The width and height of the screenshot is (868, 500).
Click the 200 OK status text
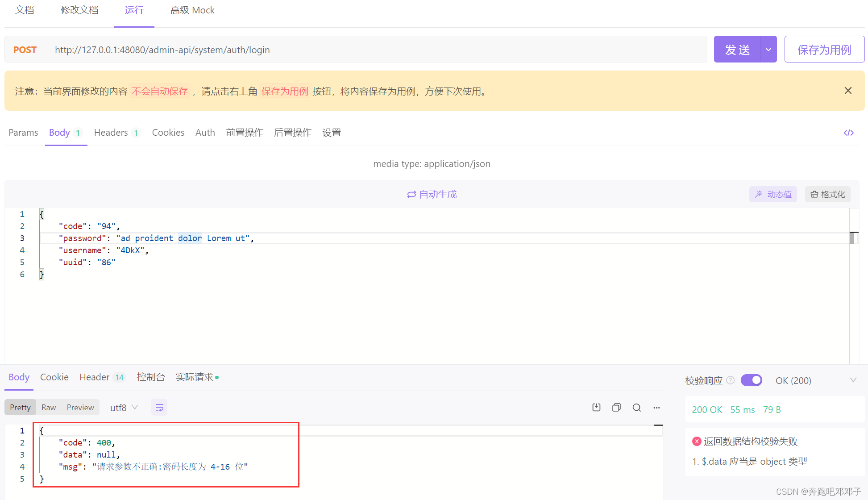click(x=707, y=410)
